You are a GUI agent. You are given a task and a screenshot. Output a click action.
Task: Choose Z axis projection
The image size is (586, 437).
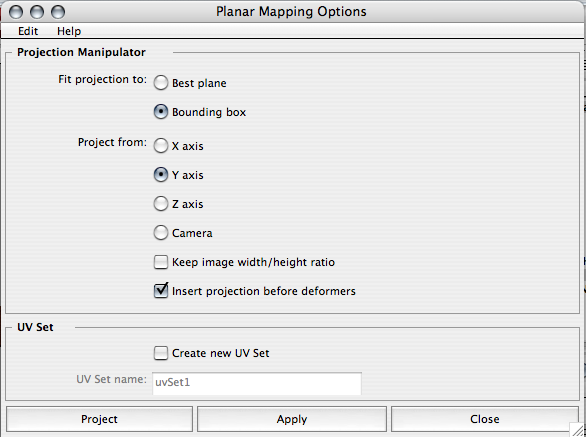(161, 204)
